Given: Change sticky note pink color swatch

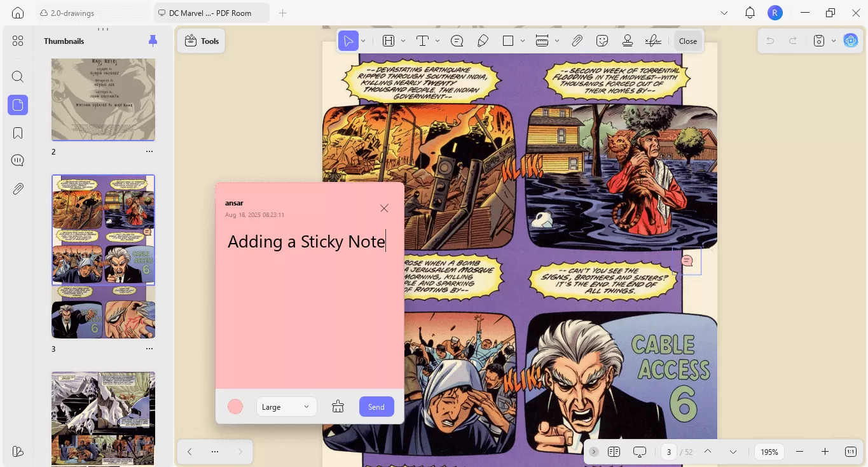Looking at the screenshot, I should click(235, 407).
